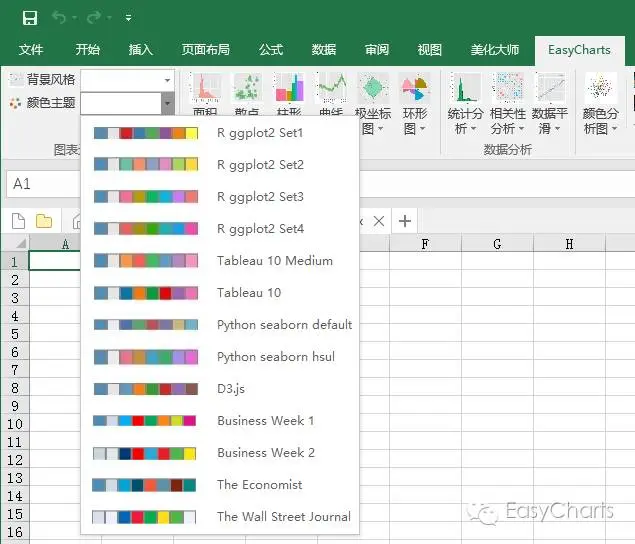Screen dimensions: 635x544
Task: Open the 相关性分析 correlation icon
Action: point(508,87)
